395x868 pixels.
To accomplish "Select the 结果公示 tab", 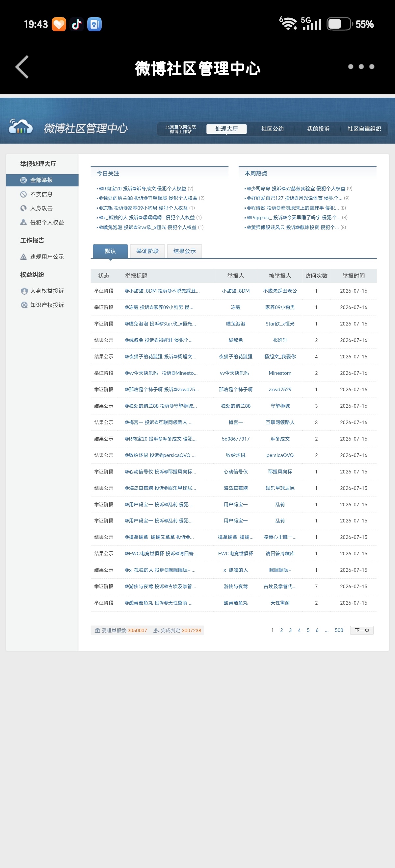I will pos(185,251).
